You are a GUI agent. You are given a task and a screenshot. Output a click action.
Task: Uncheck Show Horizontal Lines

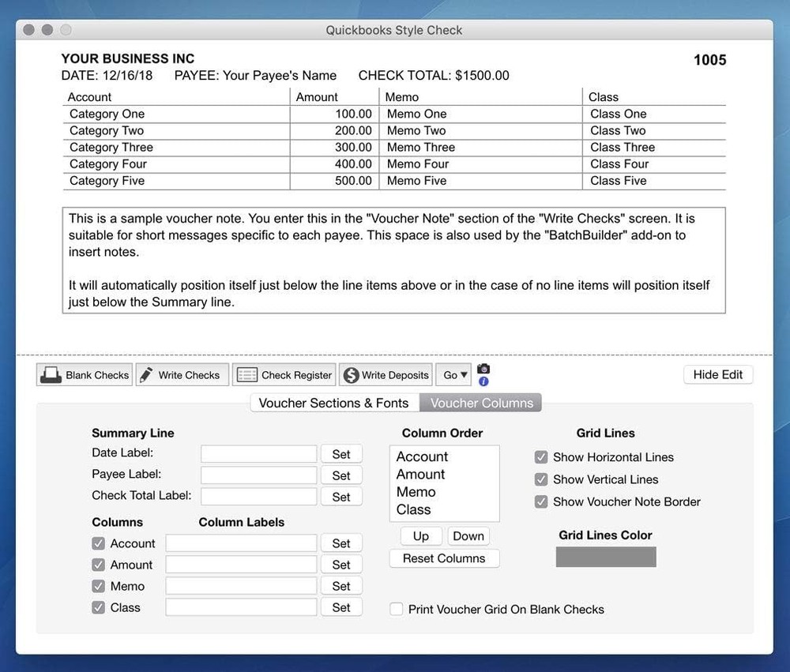pyautogui.click(x=541, y=457)
